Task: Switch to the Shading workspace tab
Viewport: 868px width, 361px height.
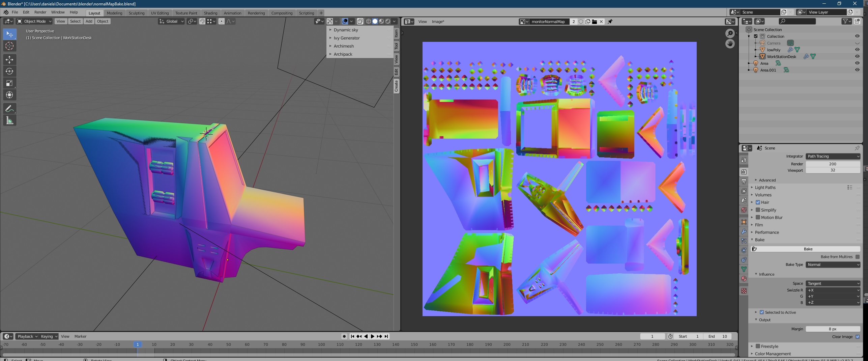Action: pyautogui.click(x=210, y=13)
